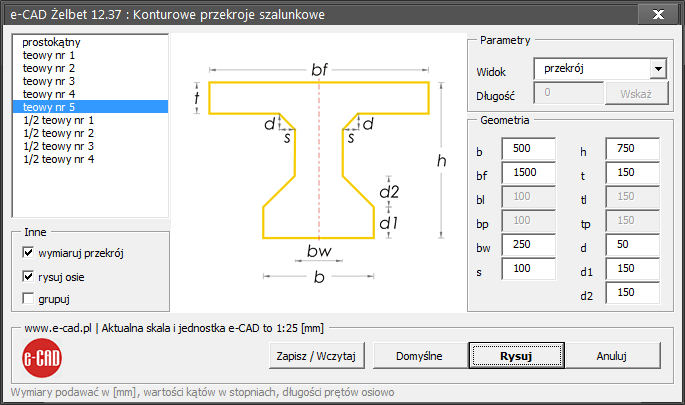Click the 'h' field with value 750
The height and width of the screenshot is (405, 685).
pos(633,149)
